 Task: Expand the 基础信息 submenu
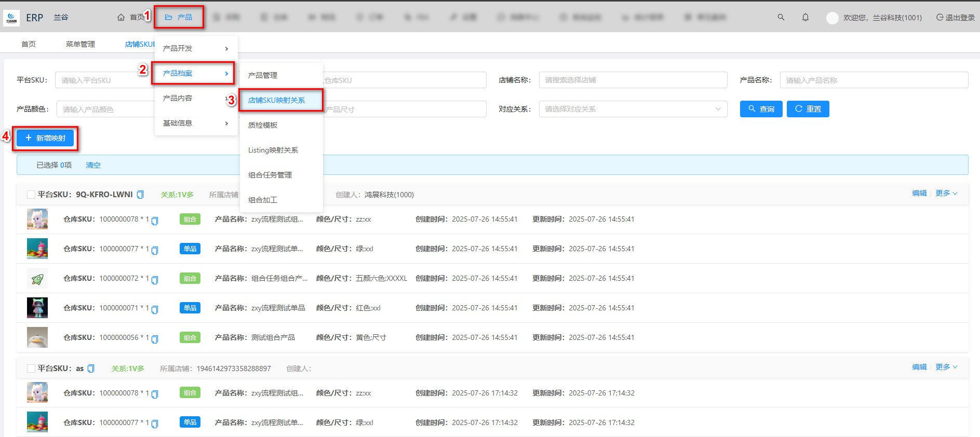click(x=196, y=123)
